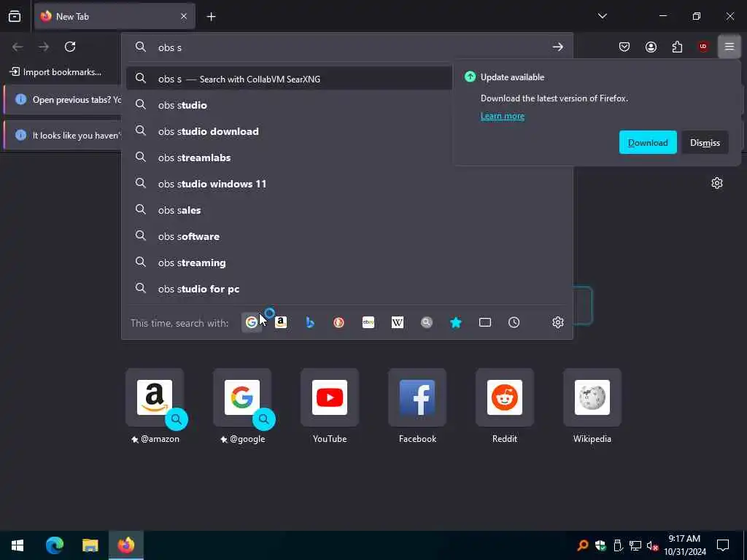
Task: Open the Firefox account icon
Action: 651,47
